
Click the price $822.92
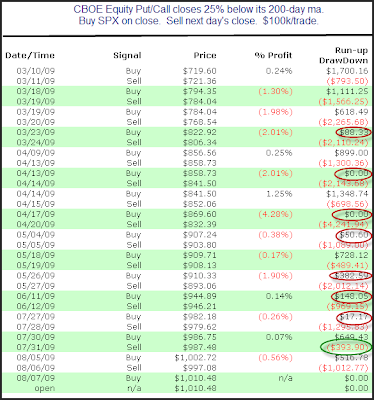click(200, 132)
